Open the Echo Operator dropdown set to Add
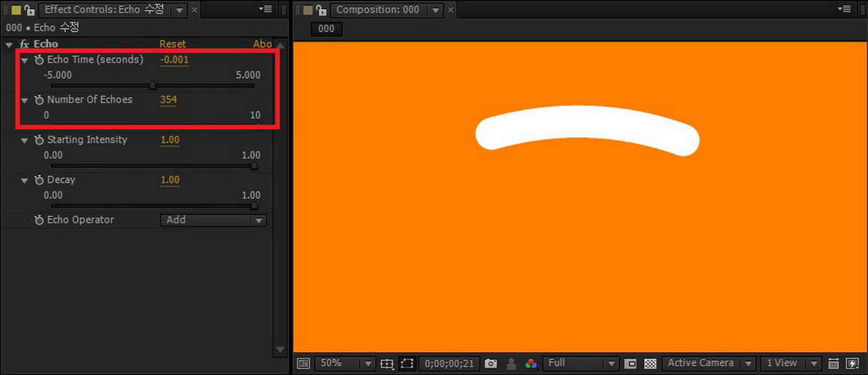This screenshot has height=375, width=868. (x=213, y=220)
